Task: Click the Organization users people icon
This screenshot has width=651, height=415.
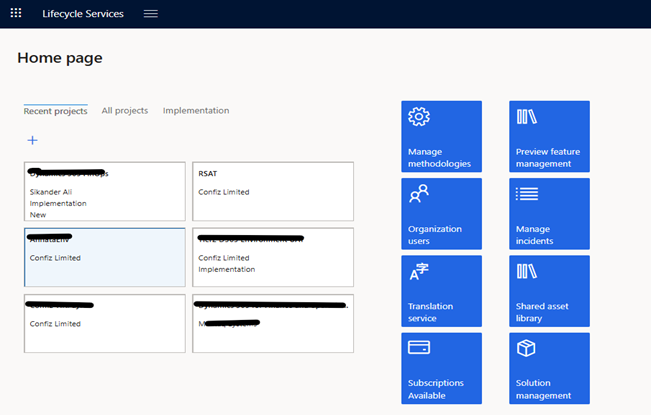Action: [419, 194]
